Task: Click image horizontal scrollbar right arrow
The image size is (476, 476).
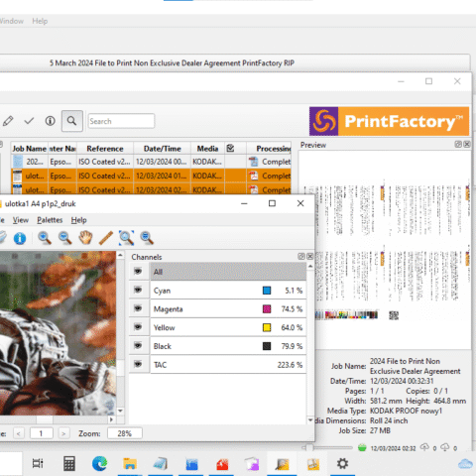Action: (x=111, y=419)
